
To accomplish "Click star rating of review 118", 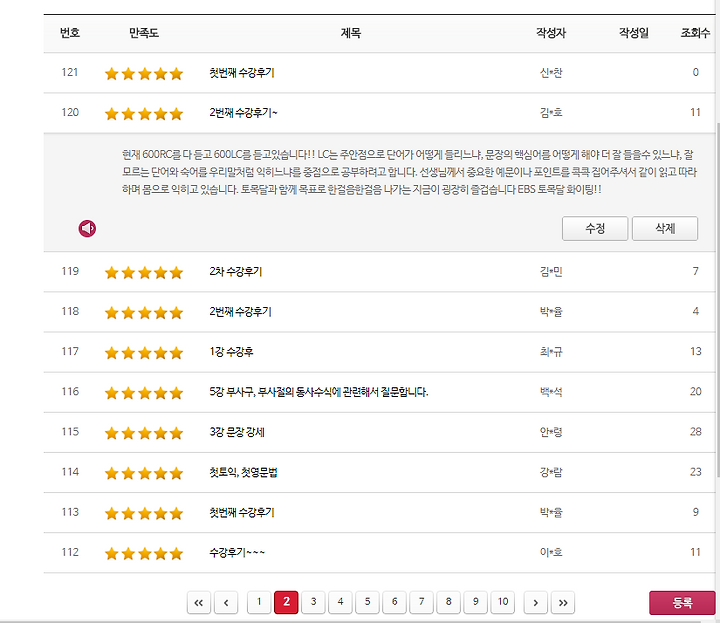I will pyautogui.click(x=144, y=313).
